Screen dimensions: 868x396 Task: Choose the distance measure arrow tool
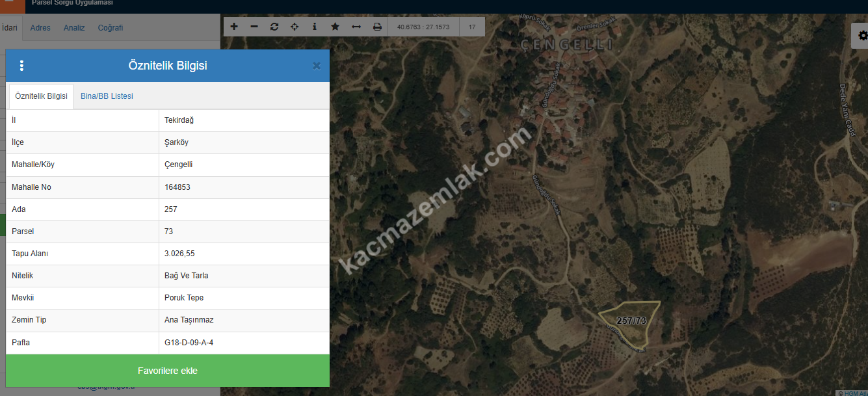(x=356, y=27)
